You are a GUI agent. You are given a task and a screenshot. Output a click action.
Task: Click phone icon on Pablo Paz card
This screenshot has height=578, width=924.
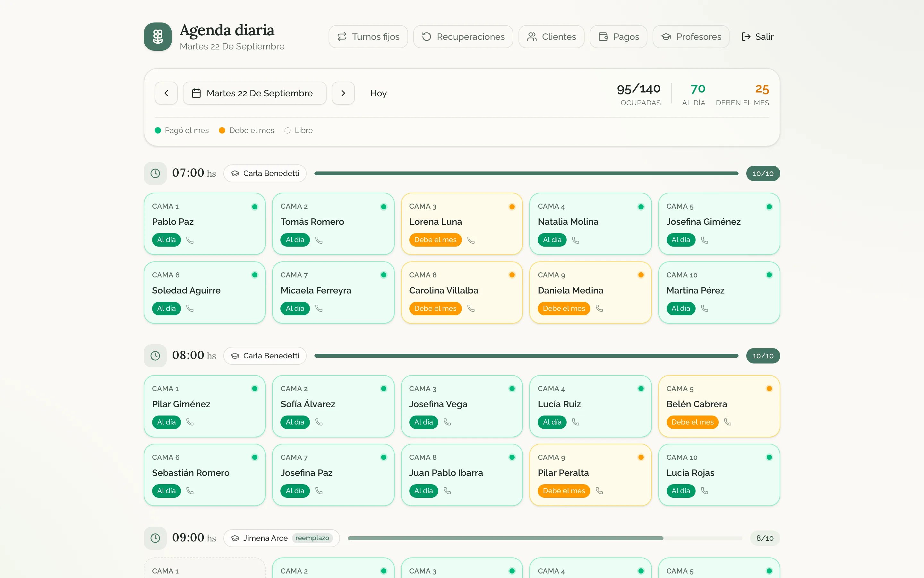click(x=190, y=240)
